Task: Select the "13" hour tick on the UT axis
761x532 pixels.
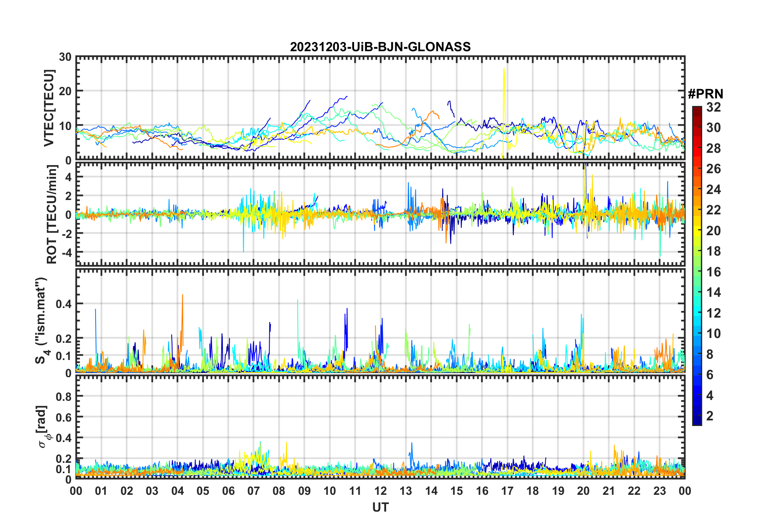Action: pyautogui.click(x=406, y=491)
